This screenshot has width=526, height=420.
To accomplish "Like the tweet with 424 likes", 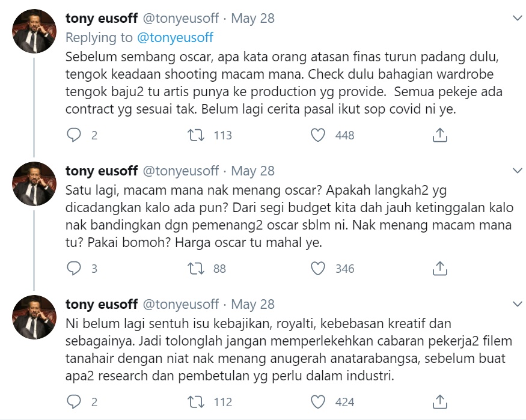I will (317, 402).
